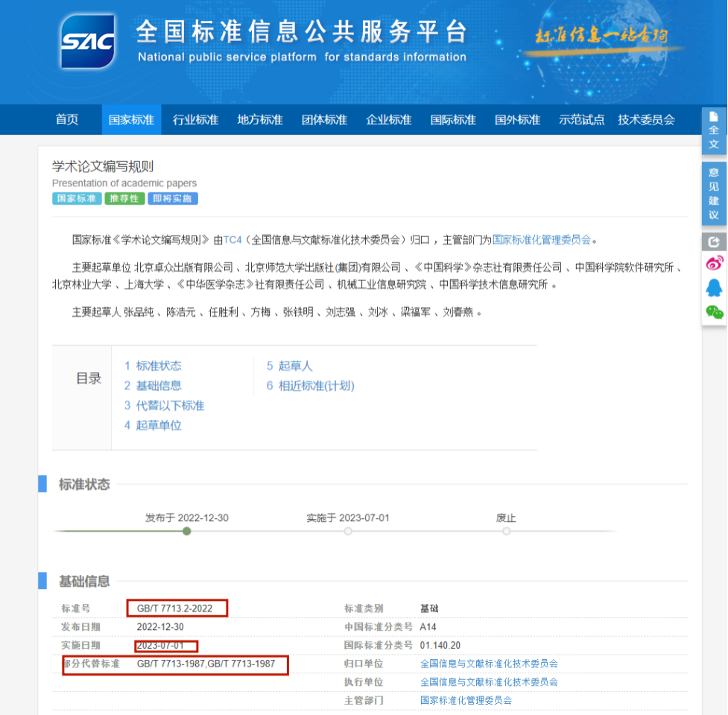
Task: Click the SAC logo
Action: [87, 42]
